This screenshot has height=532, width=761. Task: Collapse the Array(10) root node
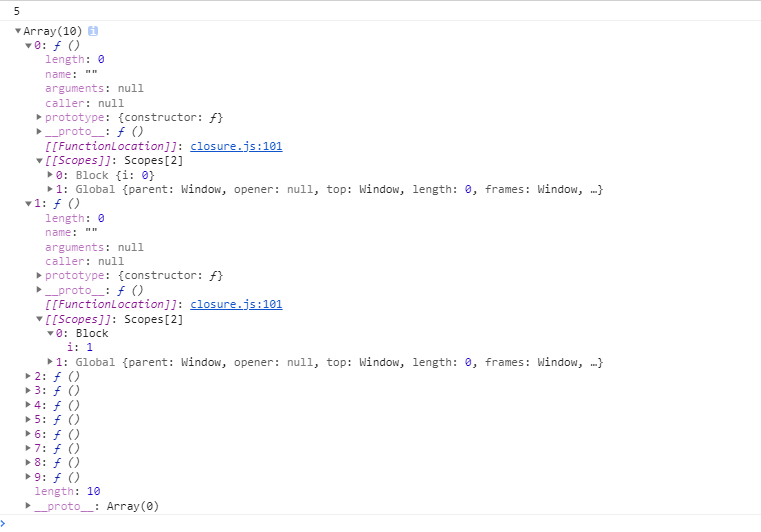click(x=18, y=31)
